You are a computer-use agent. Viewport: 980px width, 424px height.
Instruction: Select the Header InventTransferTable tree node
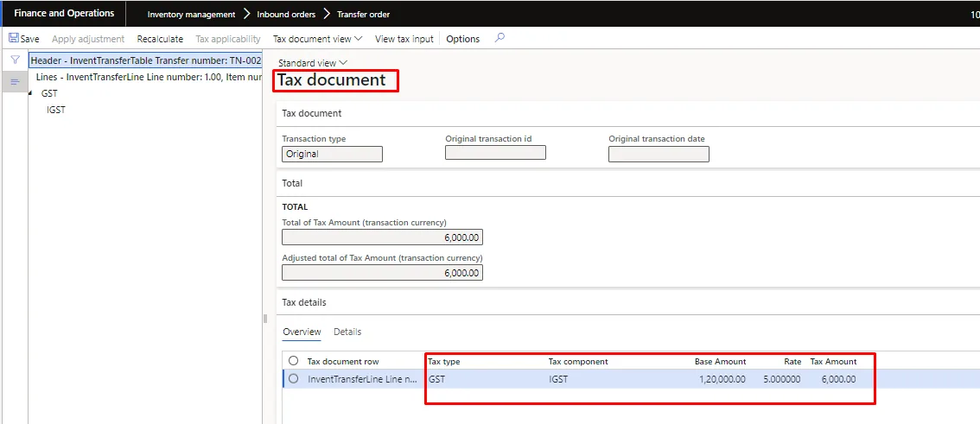(x=146, y=60)
